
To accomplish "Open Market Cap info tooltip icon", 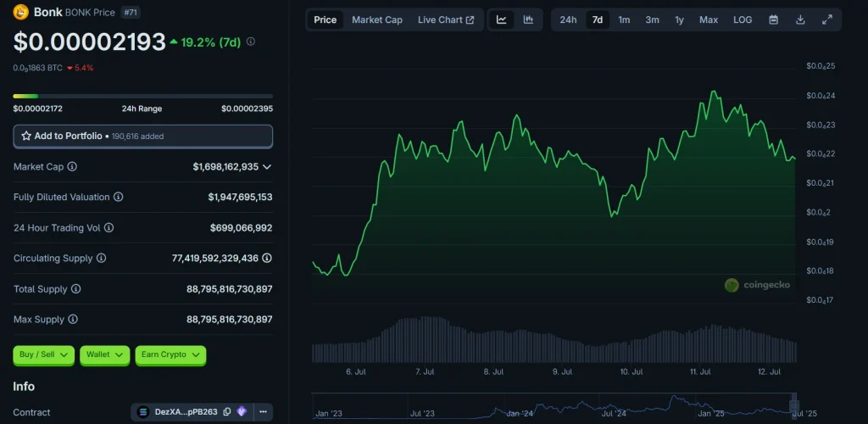I will point(73,166).
